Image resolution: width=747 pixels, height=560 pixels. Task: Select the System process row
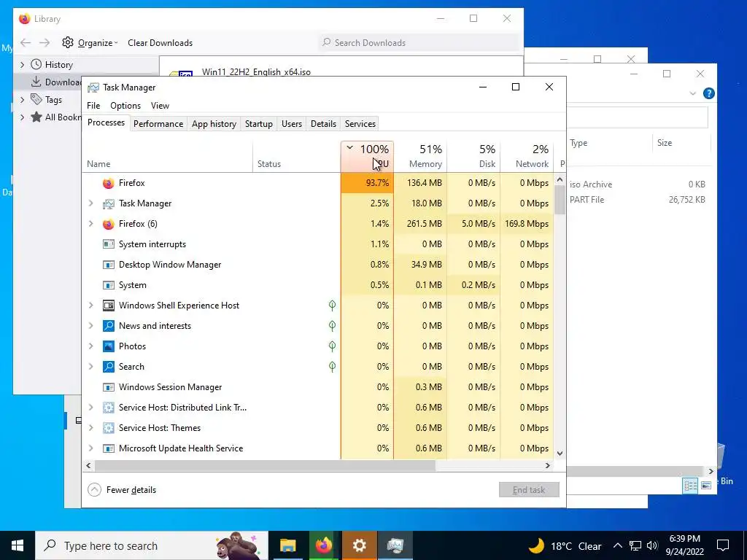pos(317,285)
